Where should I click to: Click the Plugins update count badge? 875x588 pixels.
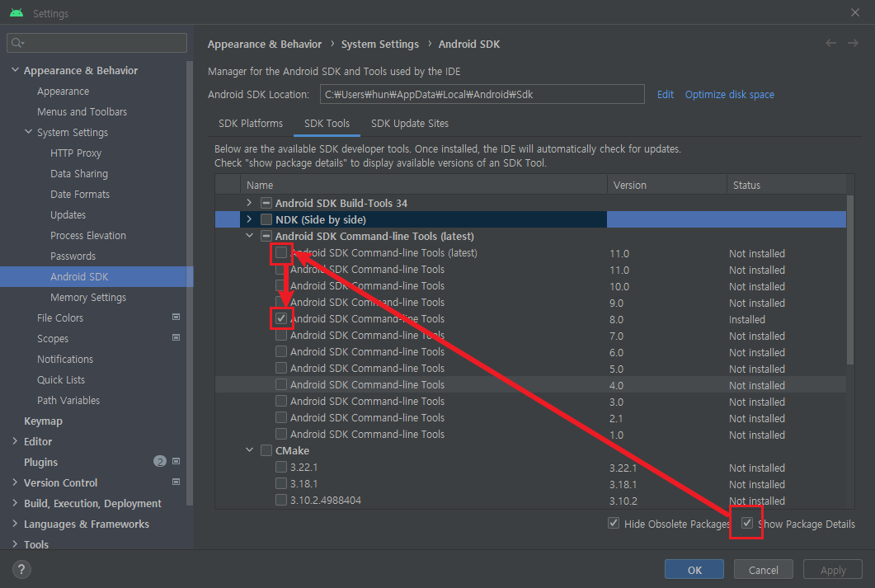[x=160, y=461]
